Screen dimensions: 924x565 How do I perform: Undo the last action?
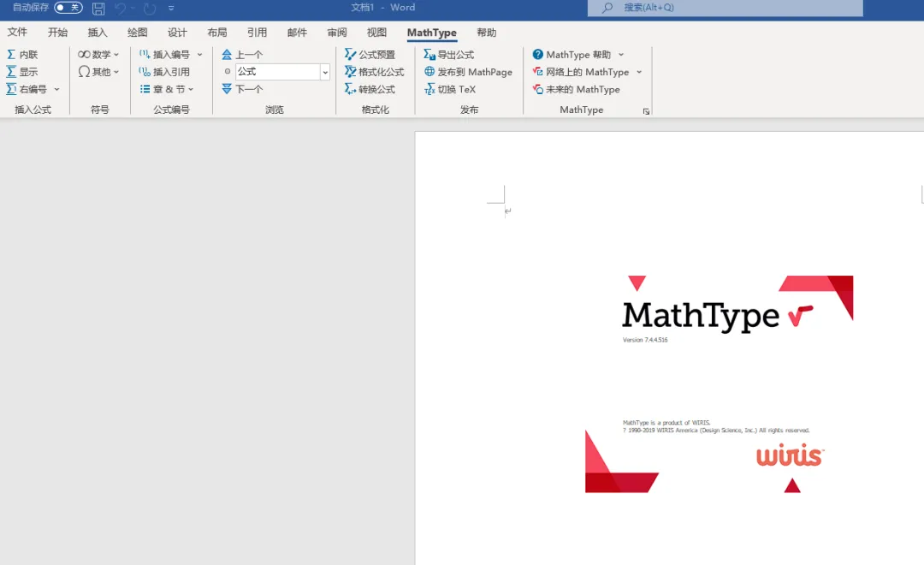click(121, 9)
